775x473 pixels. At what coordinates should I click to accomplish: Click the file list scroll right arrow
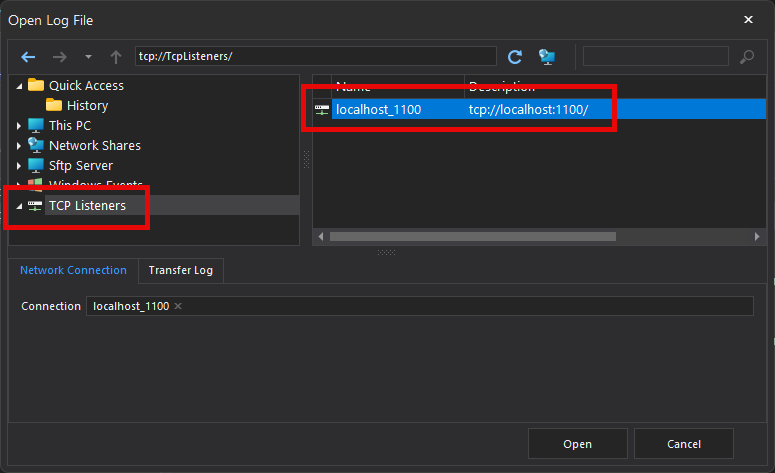757,237
